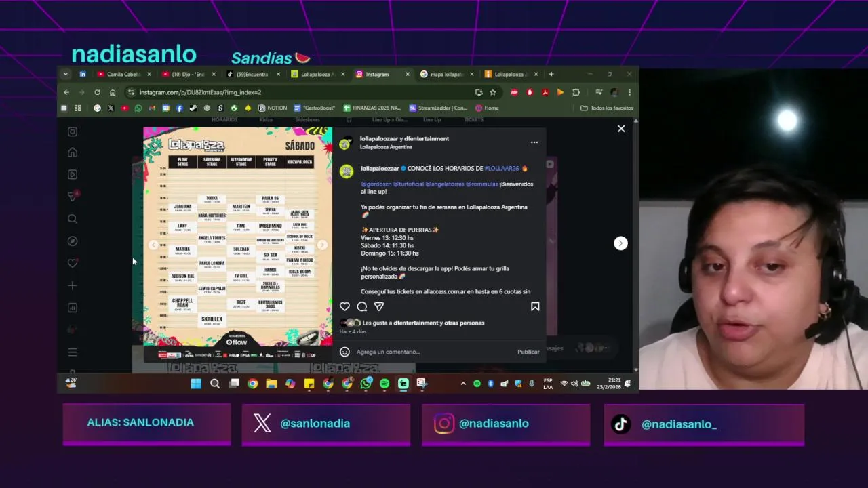
Task: Open the Windows Start button
Action: click(x=196, y=384)
